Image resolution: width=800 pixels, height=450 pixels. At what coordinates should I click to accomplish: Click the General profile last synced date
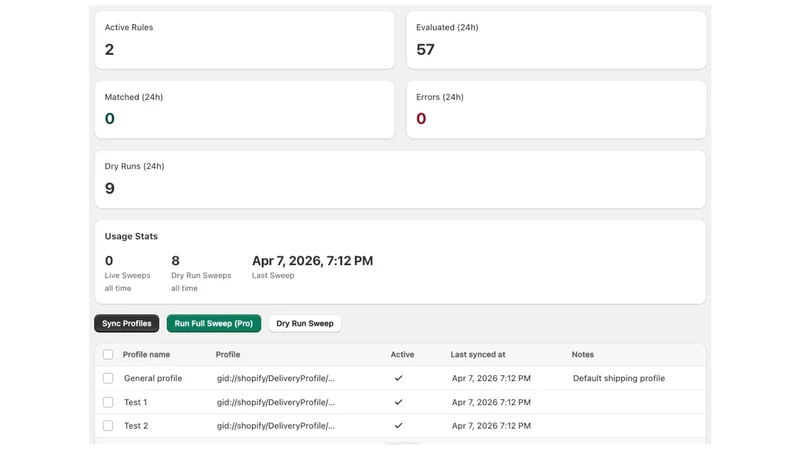point(491,378)
